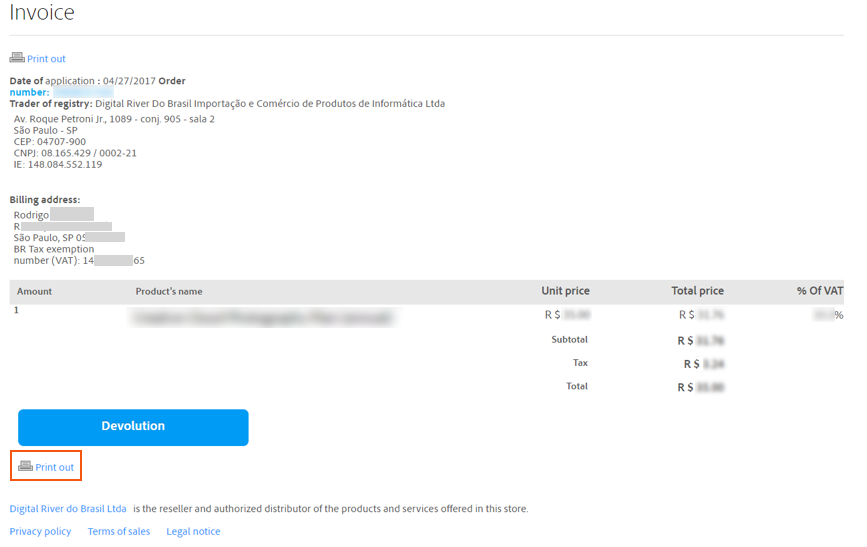867x547 pixels.
Task: Click the Total price column header
Action: 697,291
